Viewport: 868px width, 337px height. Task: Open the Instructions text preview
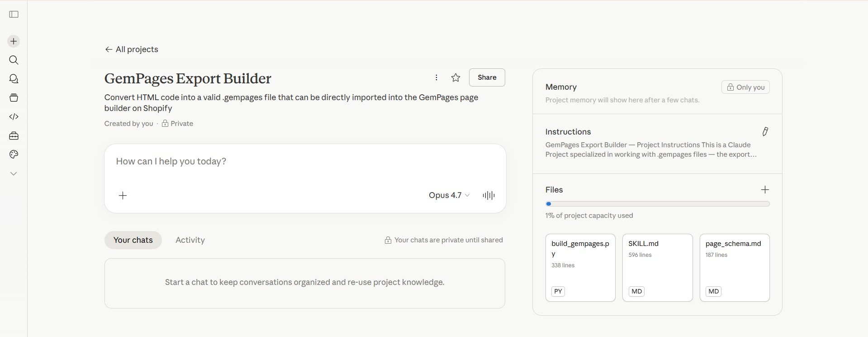(x=651, y=149)
